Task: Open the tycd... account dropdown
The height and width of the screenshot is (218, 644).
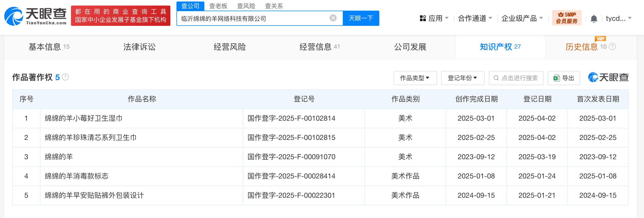Action: [x=618, y=18]
